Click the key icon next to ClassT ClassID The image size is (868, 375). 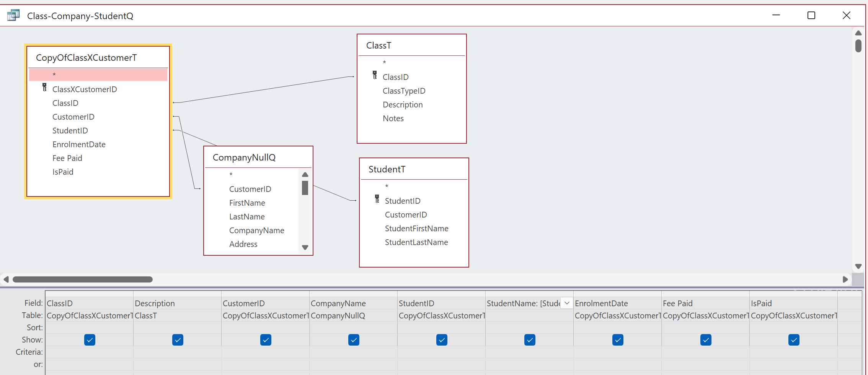click(375, 75)
